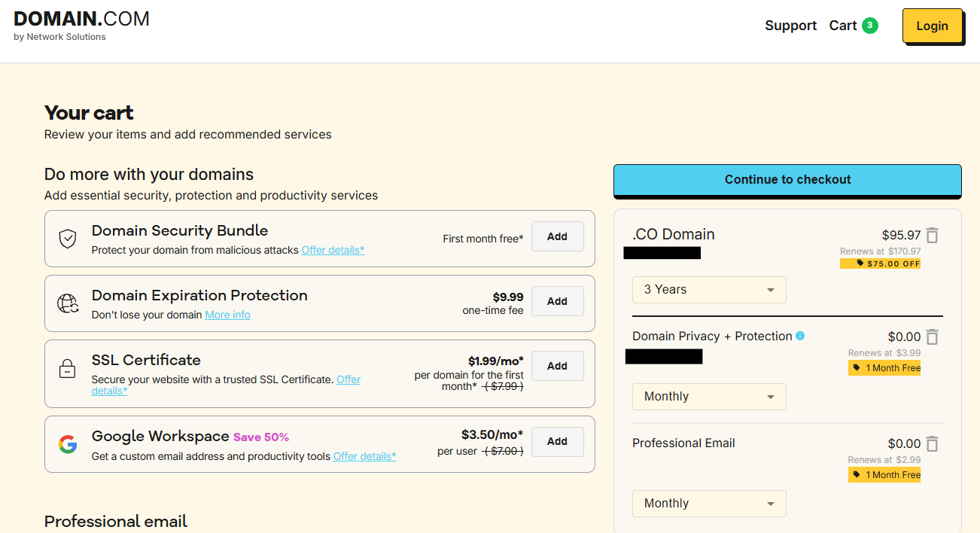The width and height of the screenshot is (980, 533).
Task: Click the $95.97 price text
Action: pos(901,235)
